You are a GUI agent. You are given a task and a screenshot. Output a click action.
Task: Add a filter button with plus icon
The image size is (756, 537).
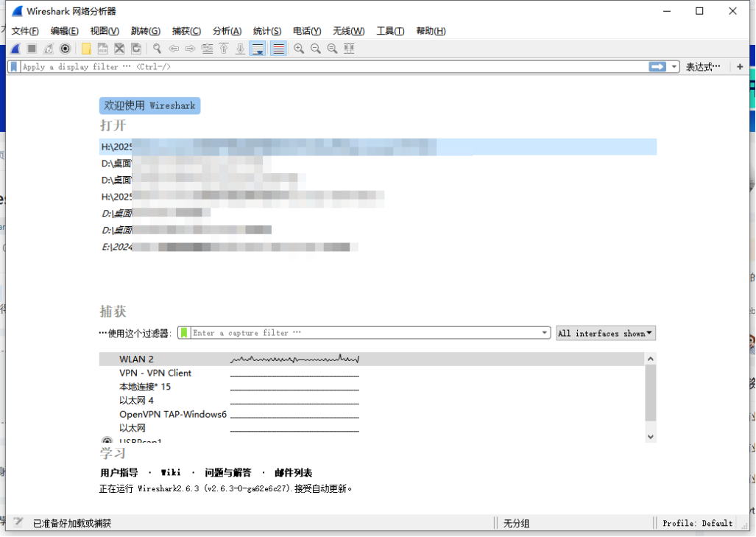tap(740, 66)
